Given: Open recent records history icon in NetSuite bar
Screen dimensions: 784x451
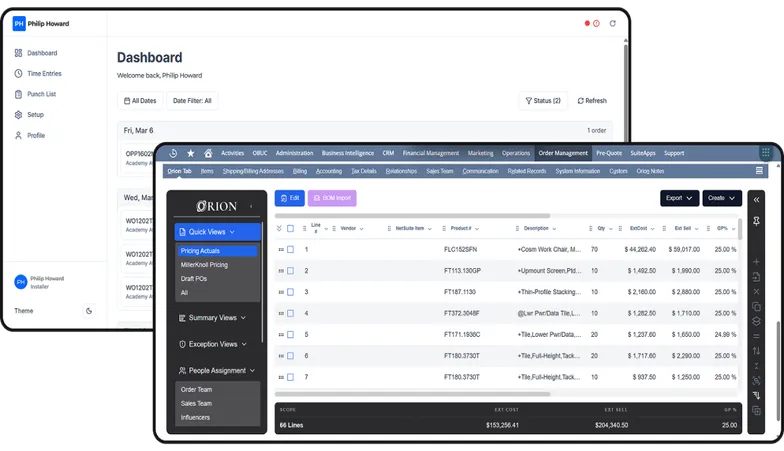Looking at the screenshot, I should (173, 154).
